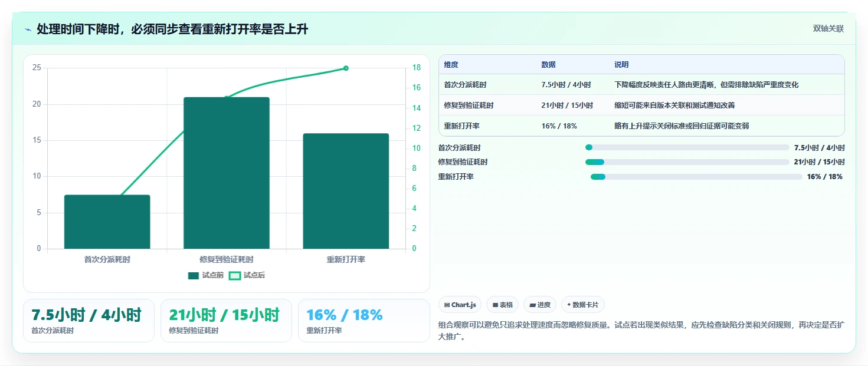Click the description starting 略有上升提示关闭标准

(682, 126)
